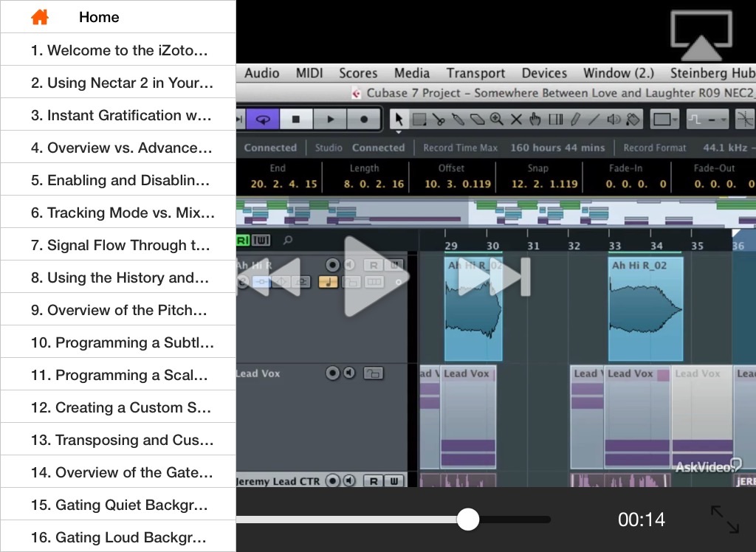Open the Devices menu
The height and width of the screenshot is (552, 756).
point(544,73)
